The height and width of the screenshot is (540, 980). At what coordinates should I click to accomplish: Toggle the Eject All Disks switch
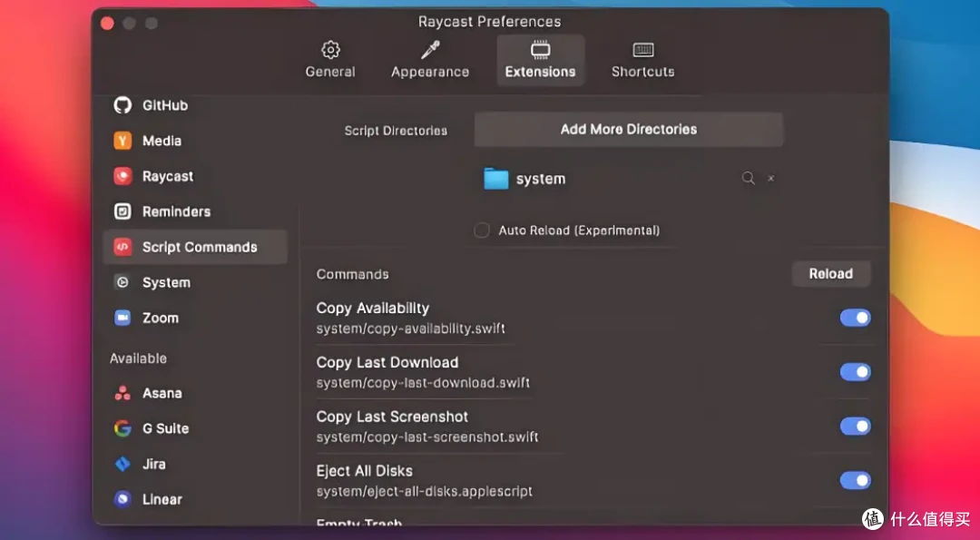855,480
